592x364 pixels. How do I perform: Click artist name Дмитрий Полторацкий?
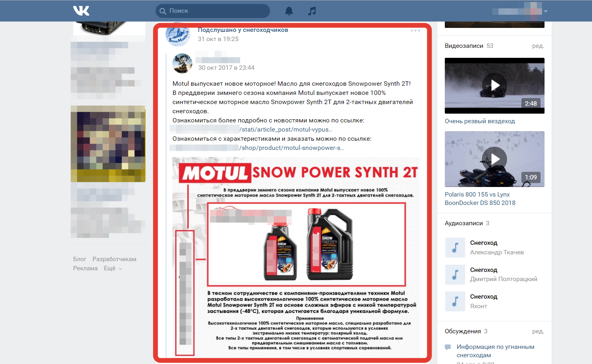(504, 279)
